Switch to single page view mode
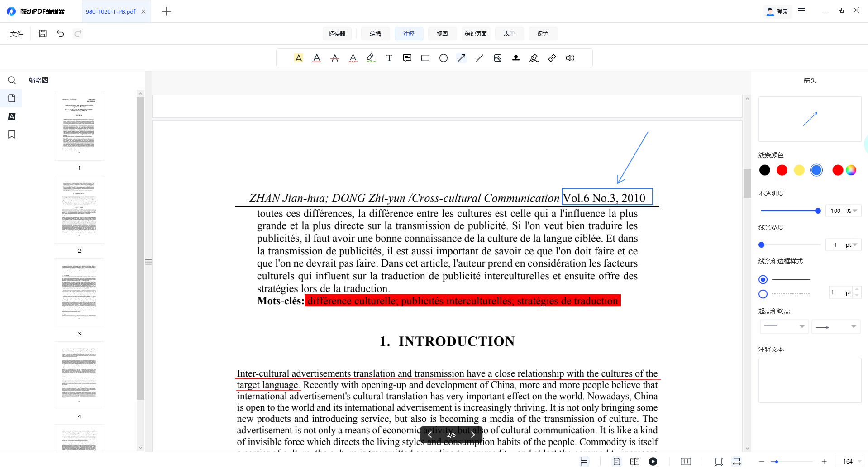 [617, 461]
